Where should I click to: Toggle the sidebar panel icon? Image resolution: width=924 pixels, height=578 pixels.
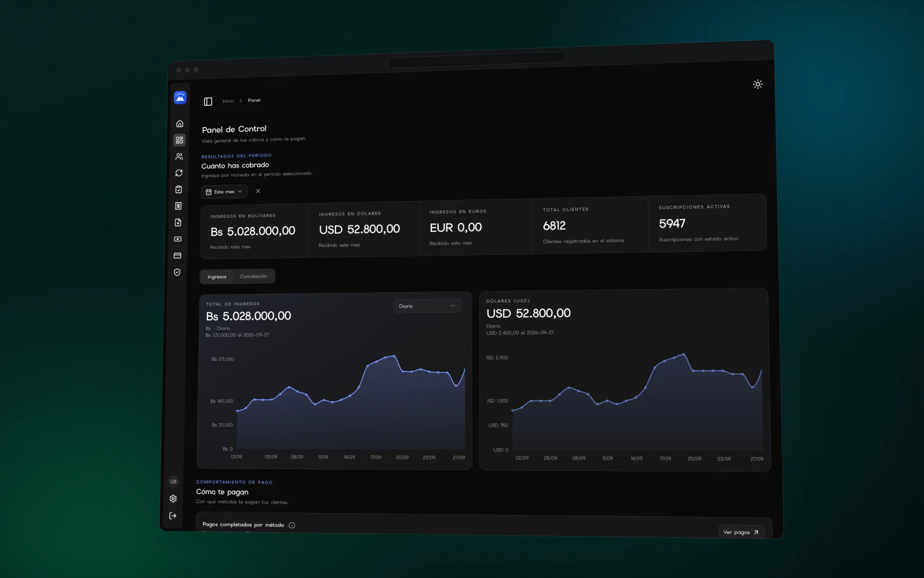click(x=208, y=102)
